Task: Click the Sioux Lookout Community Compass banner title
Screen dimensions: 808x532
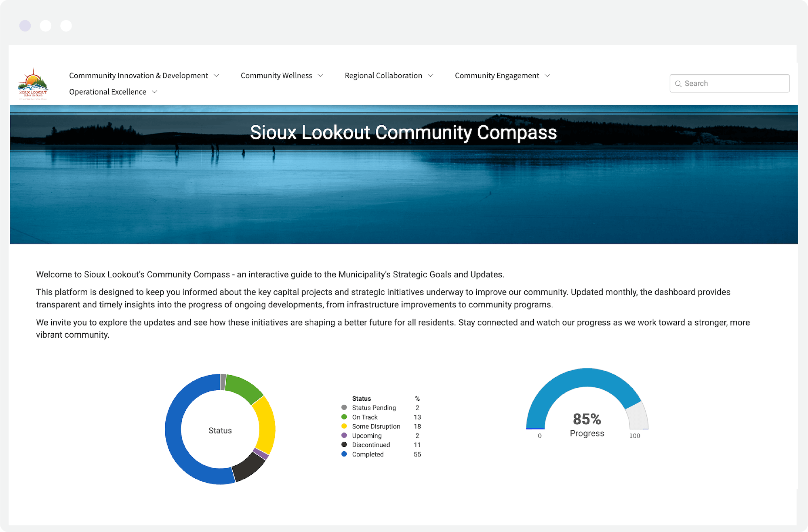Action: pos(404,132)
